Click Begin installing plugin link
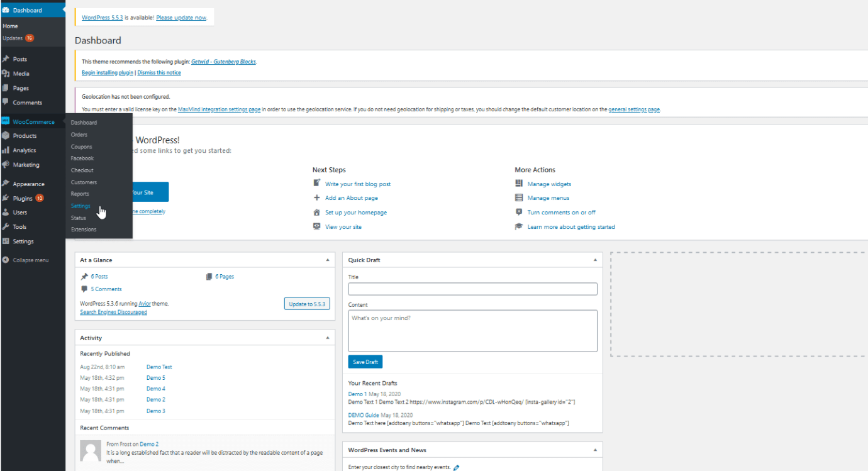Image resolution: width=868 pixels, height=471 pixels. pyautogui.click(x=108, y=73)
